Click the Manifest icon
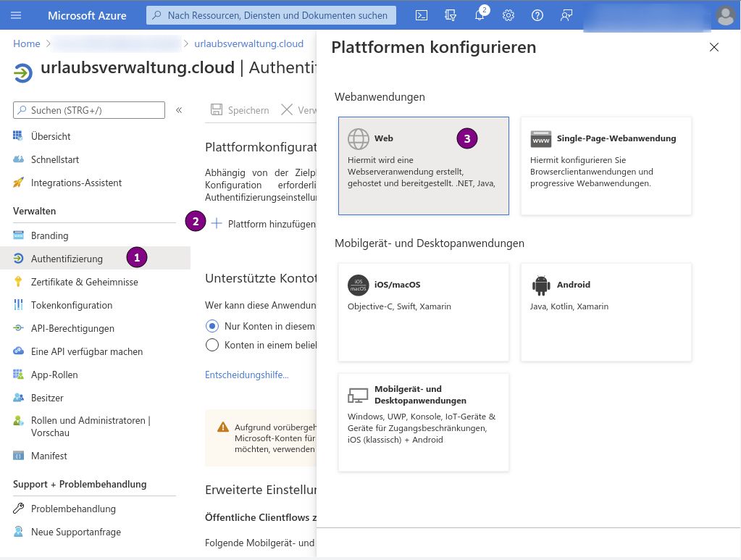 [18, 456]
